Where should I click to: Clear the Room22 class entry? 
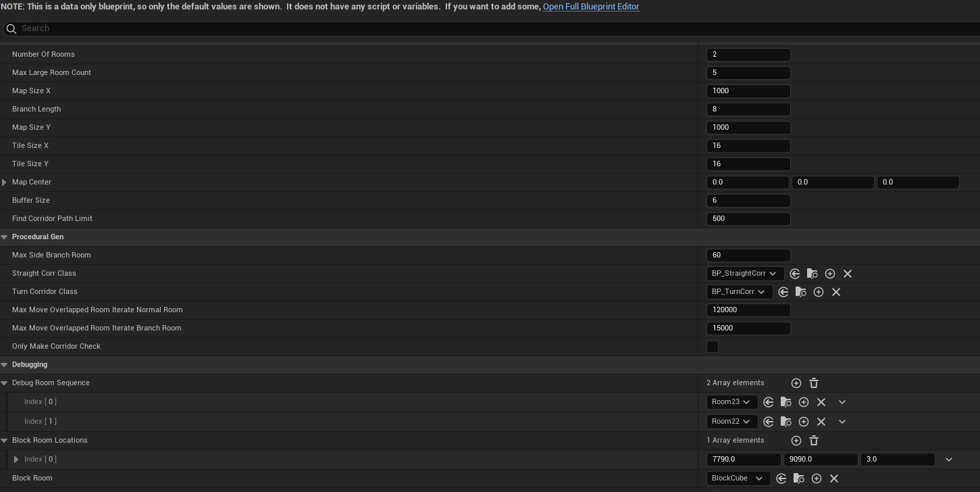point(821,422)
